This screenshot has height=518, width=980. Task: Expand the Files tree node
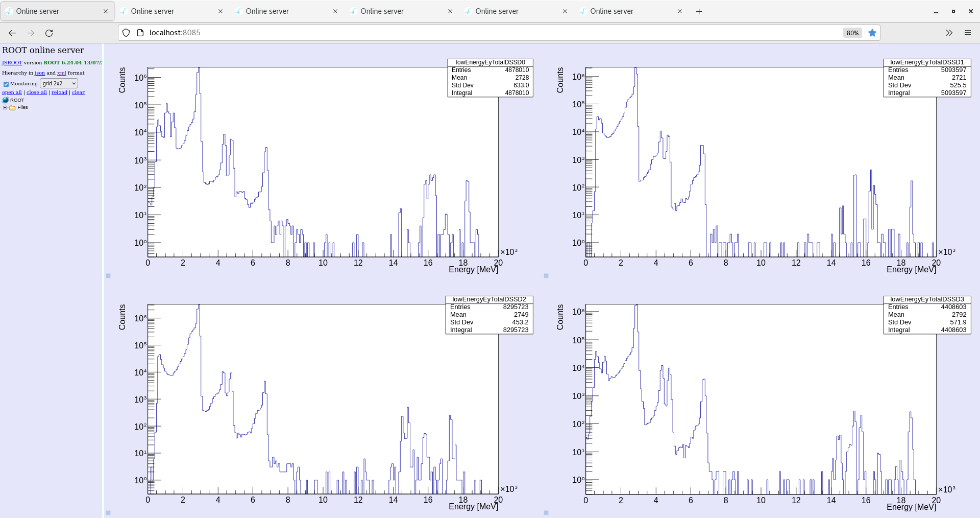[5, 108]
